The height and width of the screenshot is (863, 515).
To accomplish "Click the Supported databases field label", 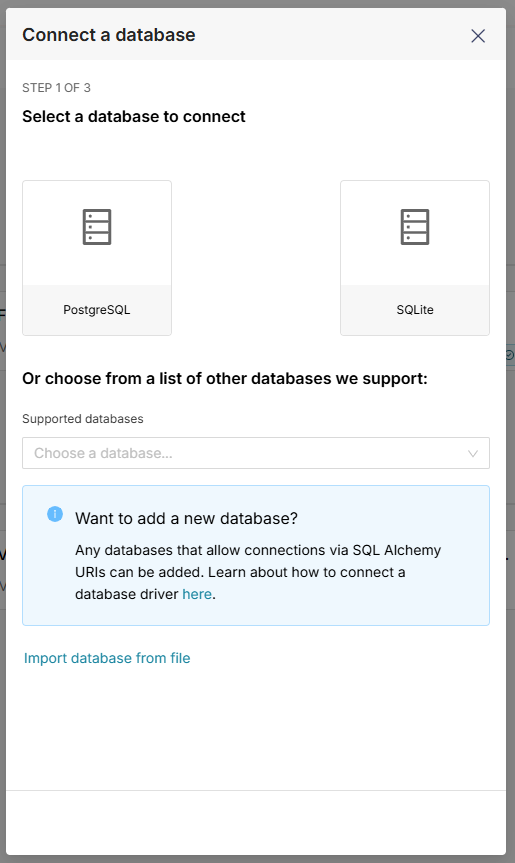I will point(83,419).
